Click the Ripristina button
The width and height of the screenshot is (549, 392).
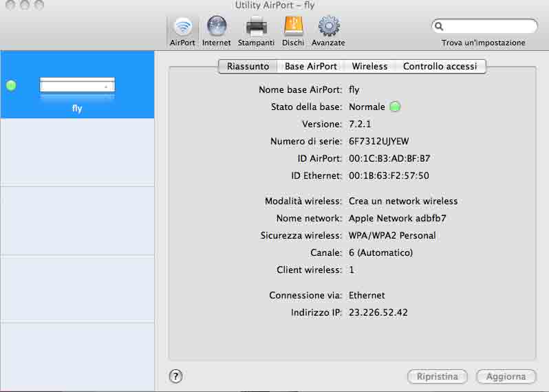438,377
